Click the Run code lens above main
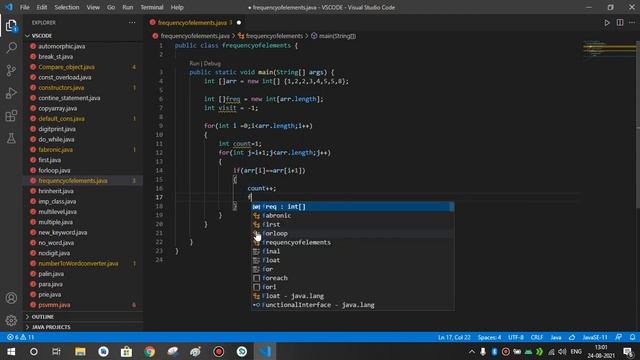 (194, 63)
